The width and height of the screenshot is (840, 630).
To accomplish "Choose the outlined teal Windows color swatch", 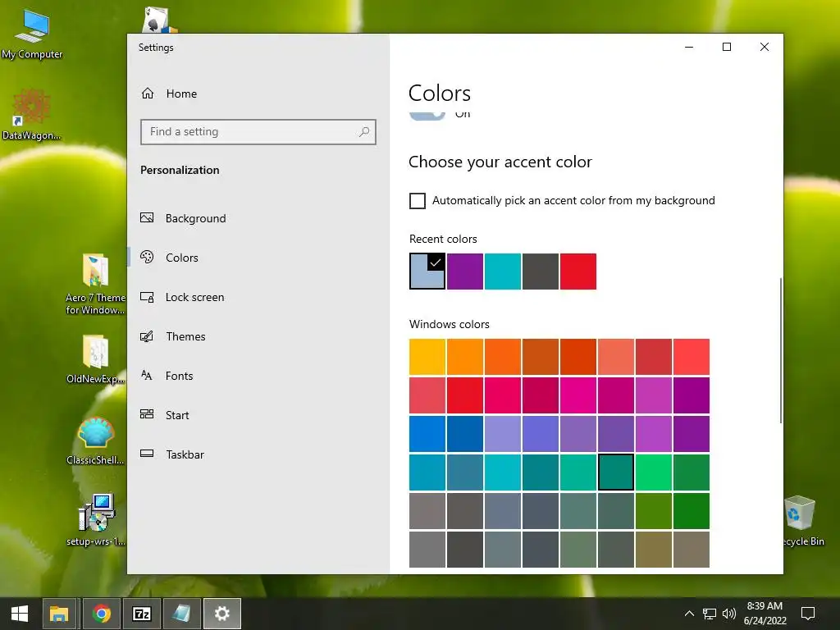I will pyautogui.click(x=616, y=472).
